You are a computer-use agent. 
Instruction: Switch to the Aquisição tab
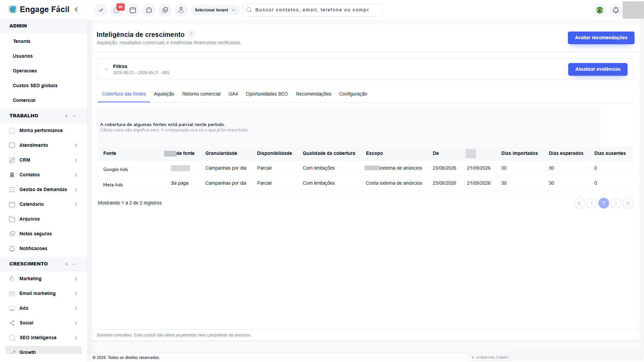tap(164, 94)
